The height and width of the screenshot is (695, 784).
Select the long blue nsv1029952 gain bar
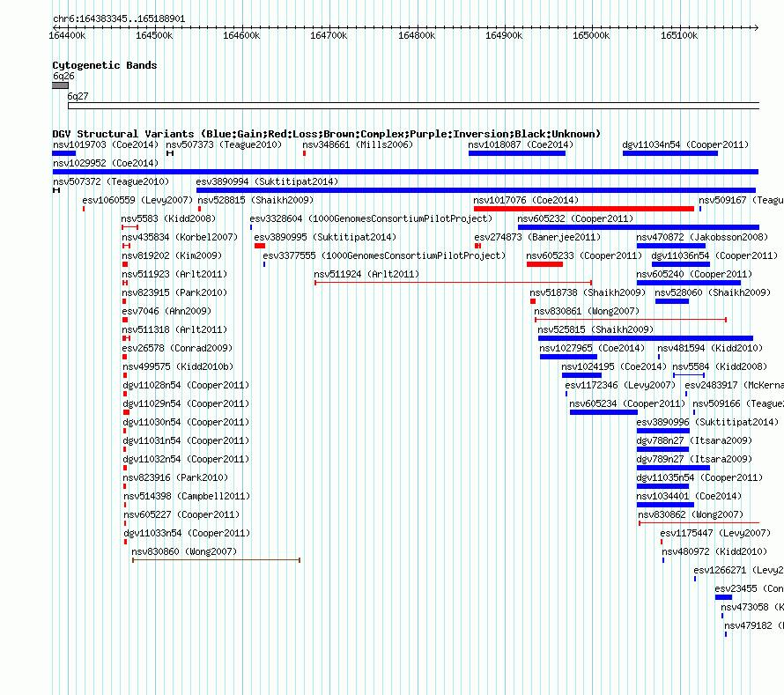405,172
